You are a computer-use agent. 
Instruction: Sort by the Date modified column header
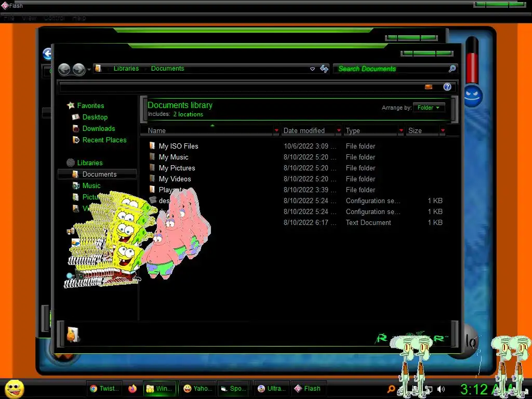coord(308,130)
